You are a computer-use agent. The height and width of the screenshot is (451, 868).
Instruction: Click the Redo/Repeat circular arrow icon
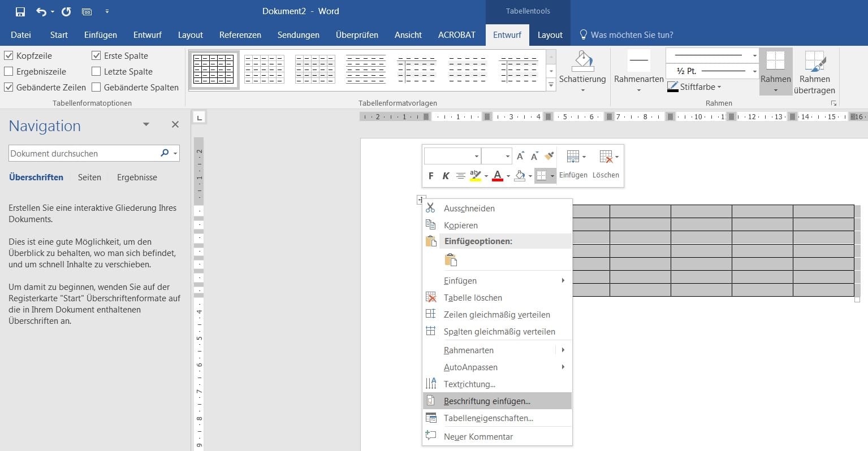[66, 11]
